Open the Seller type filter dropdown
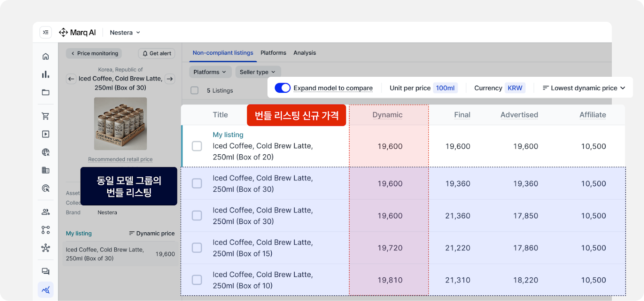 tap(258, 72)
